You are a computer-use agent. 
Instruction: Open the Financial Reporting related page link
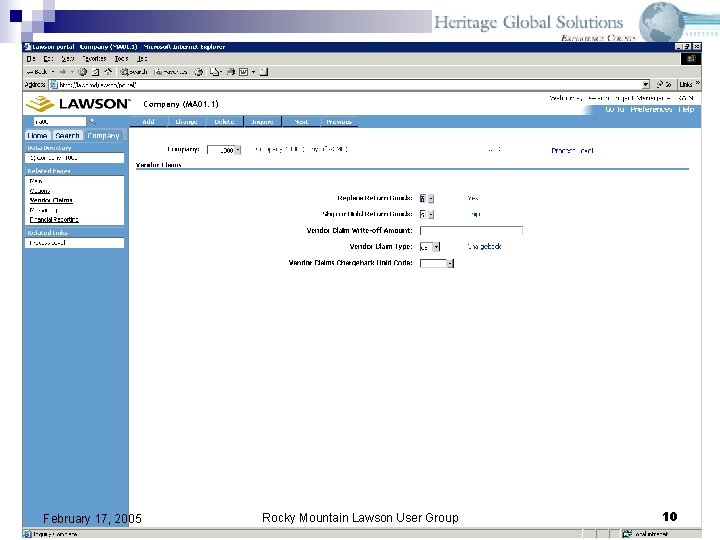pyautogui.click(x=54, y=219)
